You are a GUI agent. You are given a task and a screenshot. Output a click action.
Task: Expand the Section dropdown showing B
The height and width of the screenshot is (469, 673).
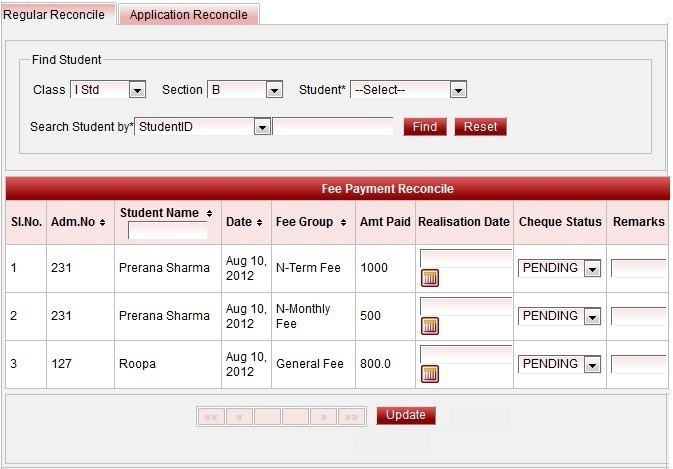273,90
